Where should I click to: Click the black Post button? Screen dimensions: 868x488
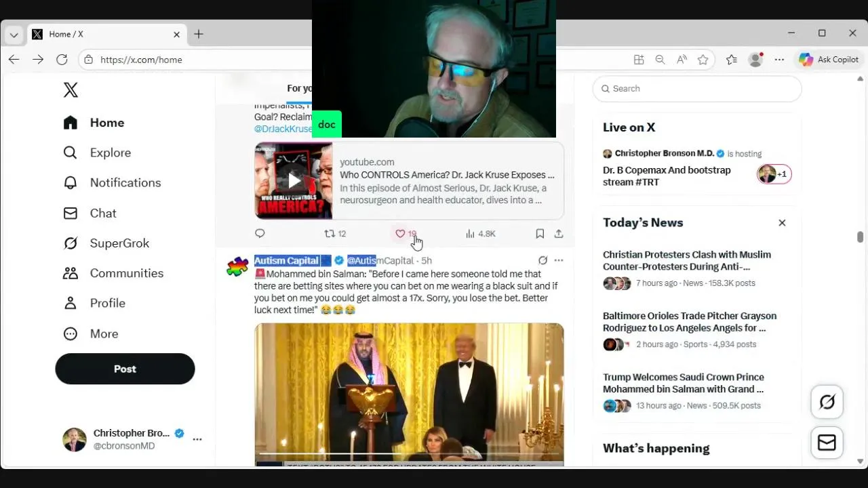click(125, 369)
